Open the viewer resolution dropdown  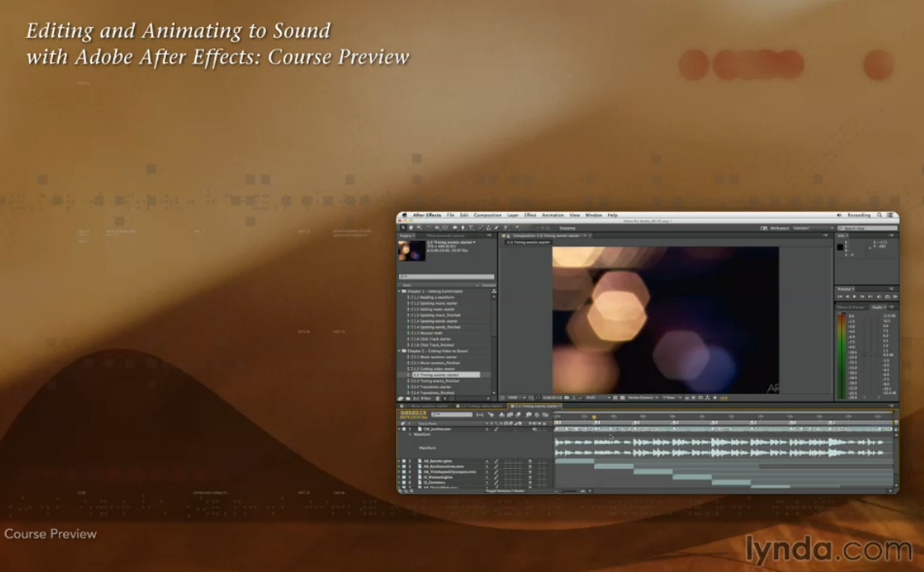pyautogui.click(x=597, y=398)
